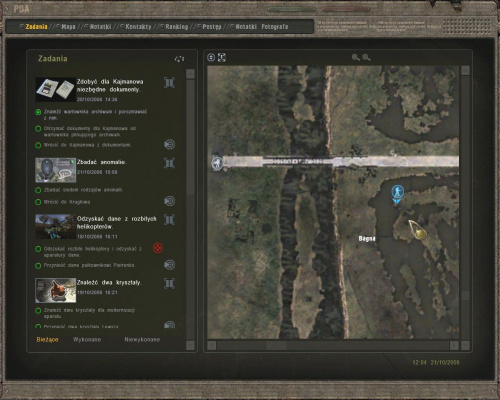Click the left magnifying glass above map
This screenshot has height=400, width=500.
[x=356, y=57]
